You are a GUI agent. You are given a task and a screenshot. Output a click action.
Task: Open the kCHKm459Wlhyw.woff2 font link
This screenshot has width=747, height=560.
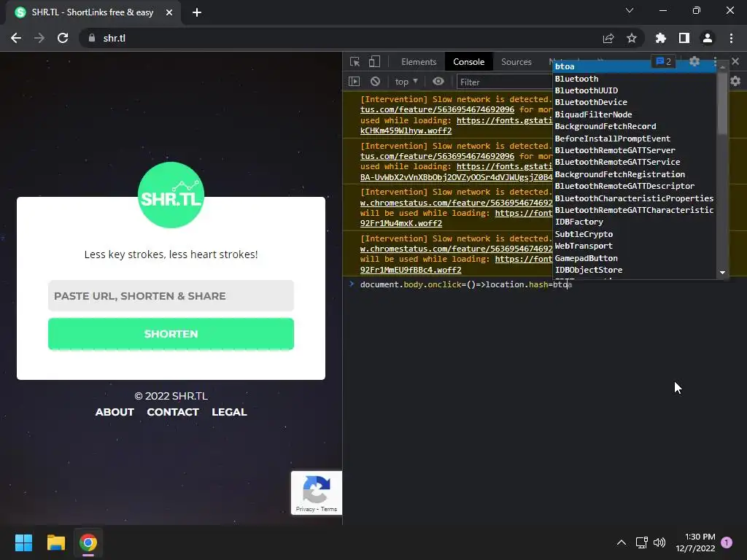pos(406,131)
